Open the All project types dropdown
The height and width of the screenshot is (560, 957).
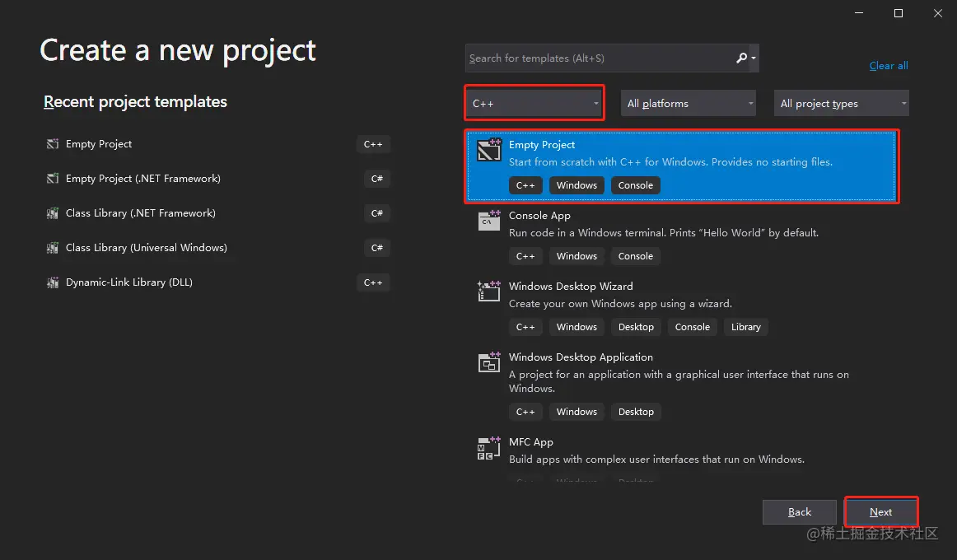pos(841,103)
